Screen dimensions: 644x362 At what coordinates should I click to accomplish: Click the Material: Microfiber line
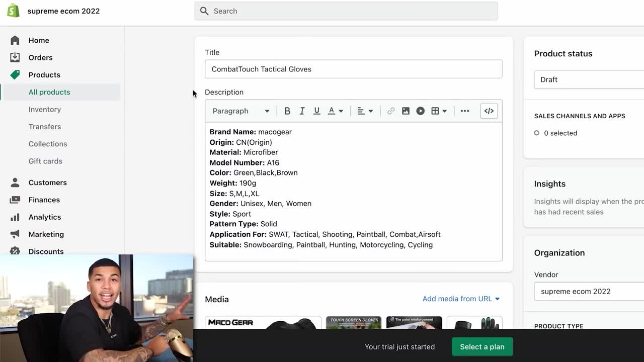tap(244, 152)
